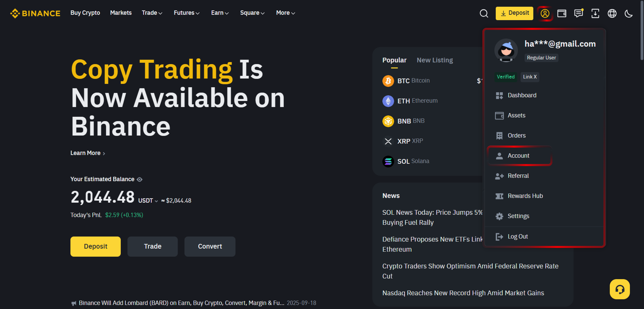Viewport: 644px width, 309px height.
Task: Click the Binance logo
Action: coord(35,13)
